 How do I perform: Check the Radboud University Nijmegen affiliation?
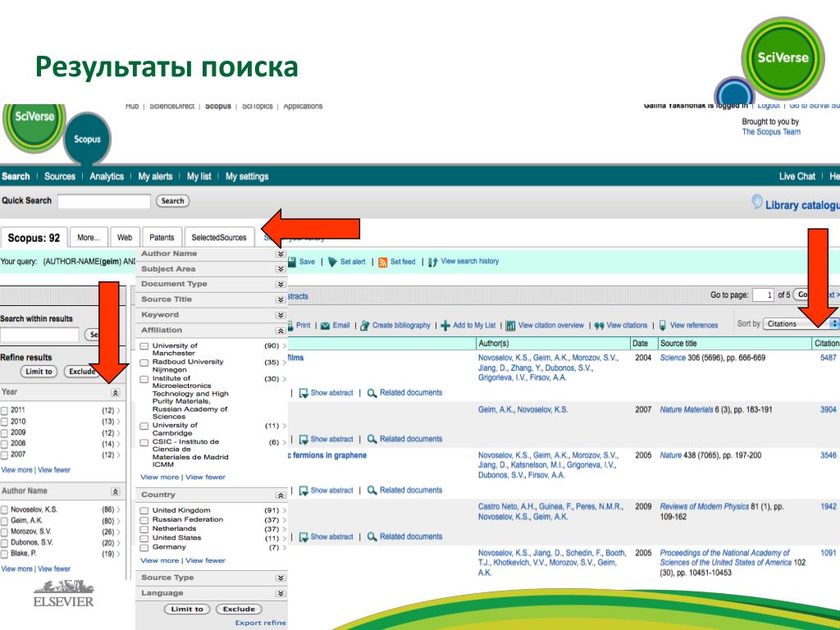click(x=144, y=363)
